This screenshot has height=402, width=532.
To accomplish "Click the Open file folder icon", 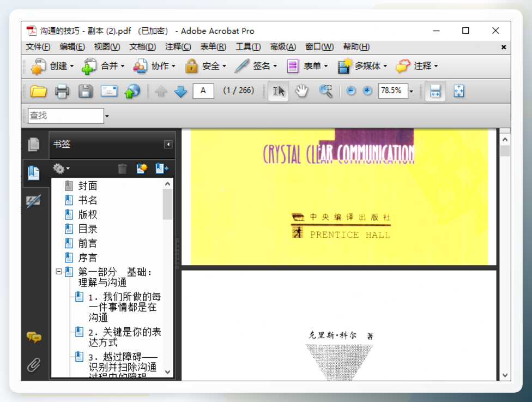I will pyautogui.click(x=38, y=91).
